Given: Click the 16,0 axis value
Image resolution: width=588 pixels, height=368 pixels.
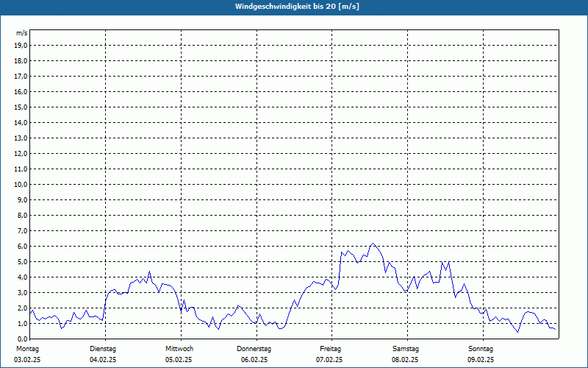Looking at the screenshot, I should [21, 91].
